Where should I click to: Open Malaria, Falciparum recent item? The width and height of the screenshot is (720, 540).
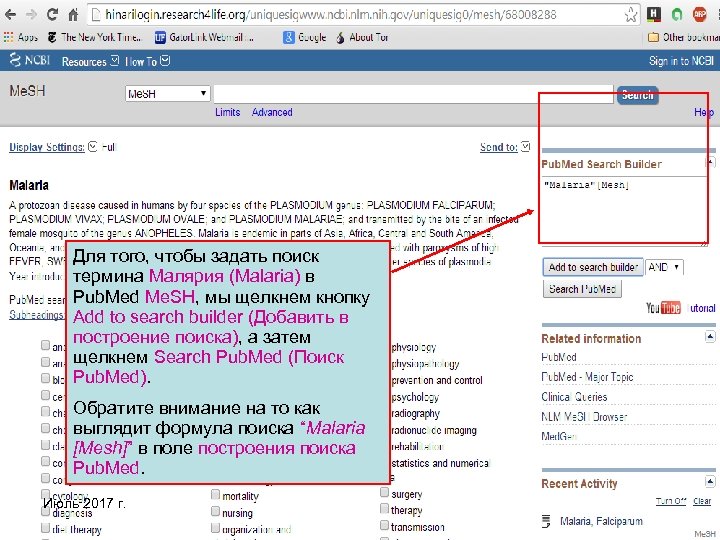pyautogui.click(x=601, y=521)
